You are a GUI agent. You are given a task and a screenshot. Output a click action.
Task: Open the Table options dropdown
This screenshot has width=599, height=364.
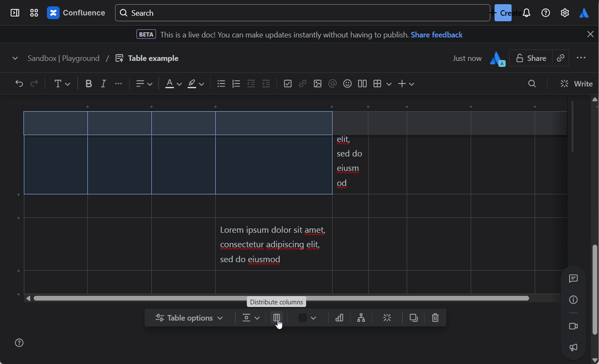click(x=189, y=318)
